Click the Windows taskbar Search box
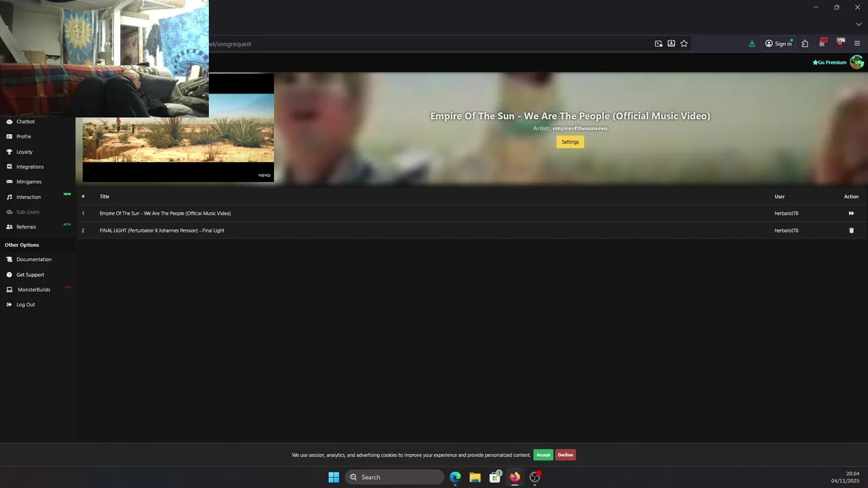The image size is (868, 488). coord(395,477)
